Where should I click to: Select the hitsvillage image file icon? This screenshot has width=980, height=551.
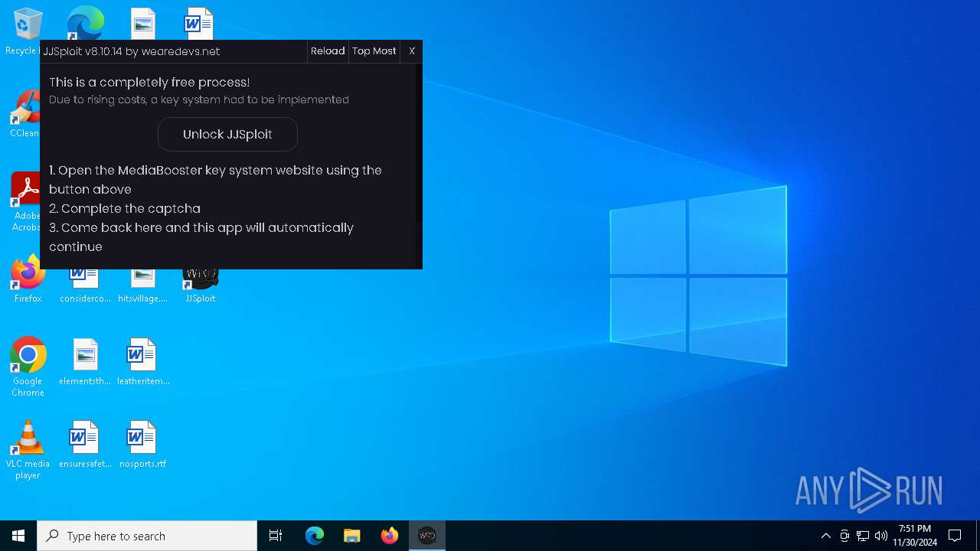coord(142,285)
